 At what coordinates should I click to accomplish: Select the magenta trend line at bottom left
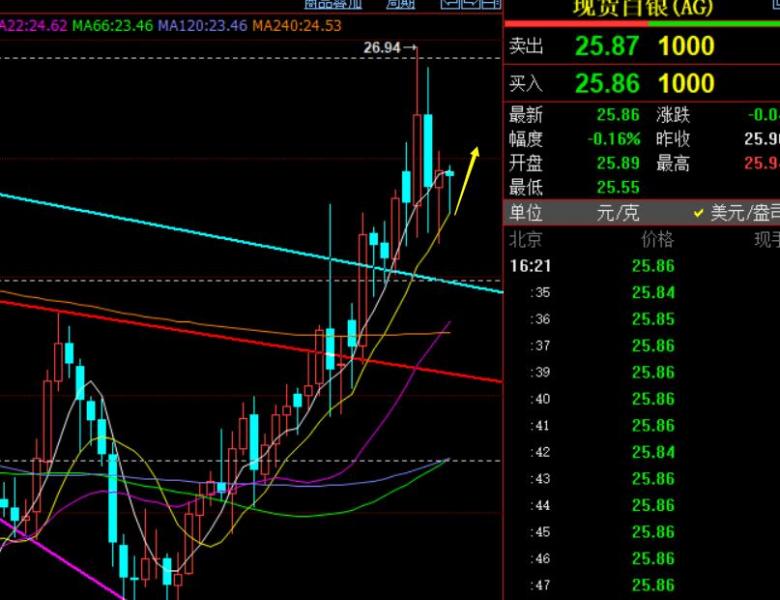pos(60,557)
